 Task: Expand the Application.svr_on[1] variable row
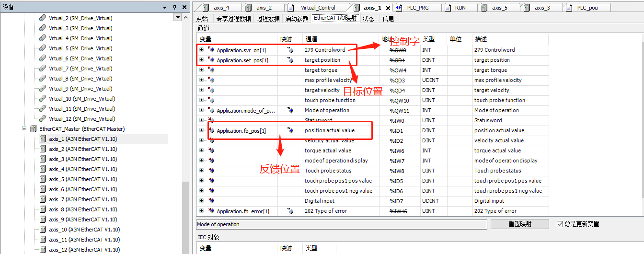[x=201, y=50]
